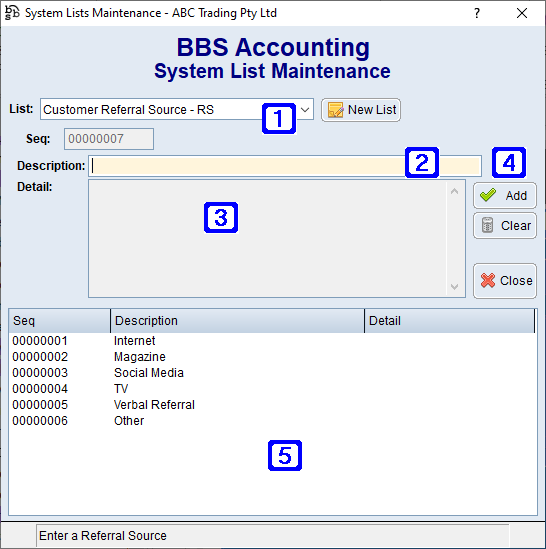Click sequence number 00000001
Image resolution: width=546 pixels, height=549 pixels.
(x=40, y=341)
